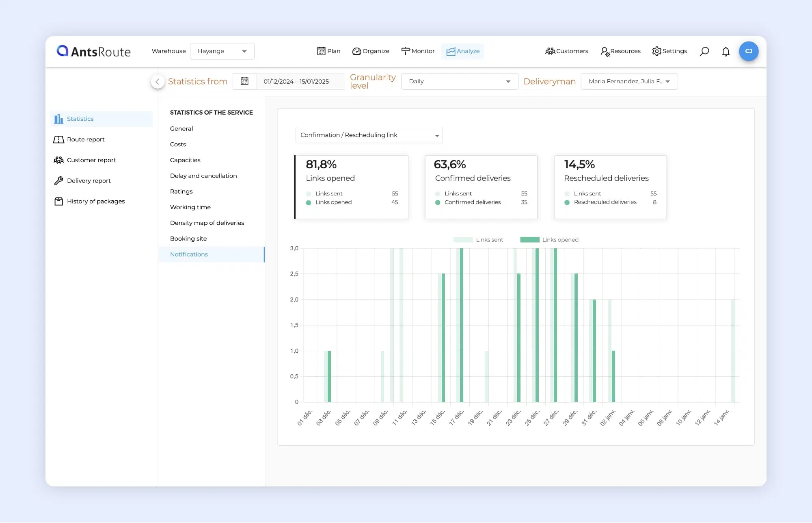Screen dimensions: 812x523
Task: Open the calendar date picker icon
Action: (x=244, y=81)
